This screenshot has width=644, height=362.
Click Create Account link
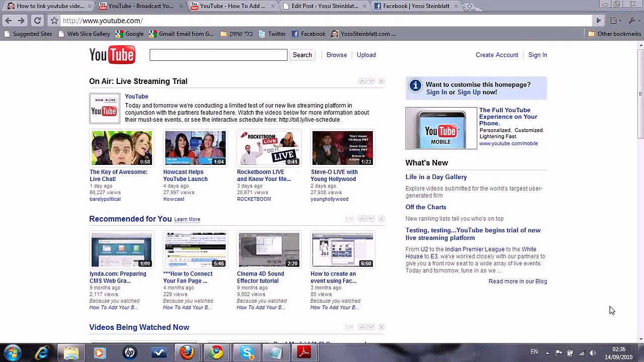pyautogui.click(x=497, y=55)
